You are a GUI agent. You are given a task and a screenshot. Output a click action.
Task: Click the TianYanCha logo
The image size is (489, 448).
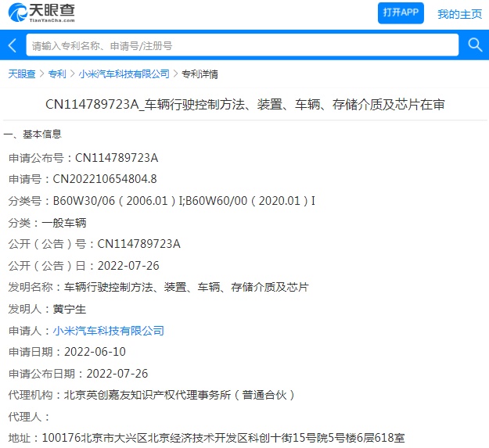pyautogui.click(x=41, y=13)
